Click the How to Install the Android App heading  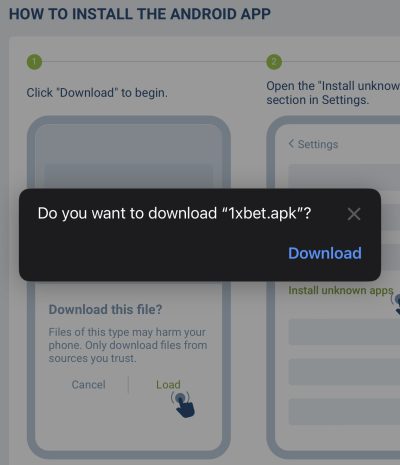pyautogui.click(x=140, y=14)
